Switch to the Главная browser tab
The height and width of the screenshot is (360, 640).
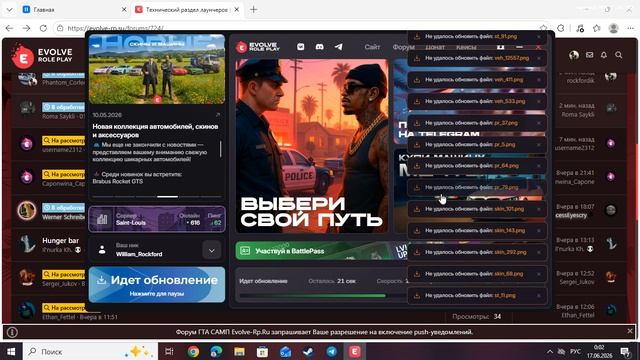[73, 9]
